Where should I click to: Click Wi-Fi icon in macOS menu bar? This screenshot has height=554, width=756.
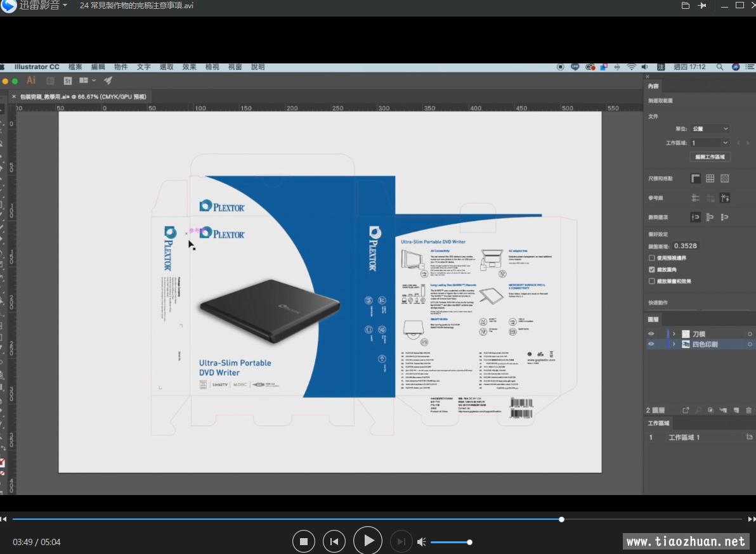[631, 67]
